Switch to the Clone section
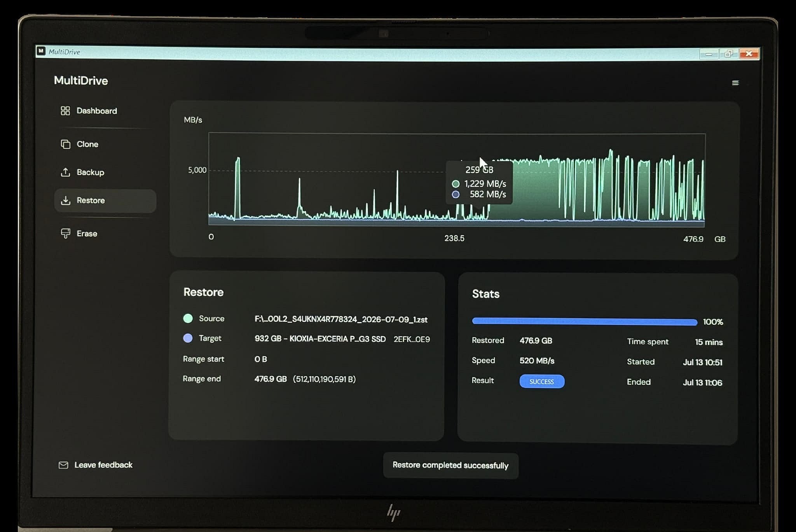This screenshot has width=796, height=532. click(x=87, y=144)
